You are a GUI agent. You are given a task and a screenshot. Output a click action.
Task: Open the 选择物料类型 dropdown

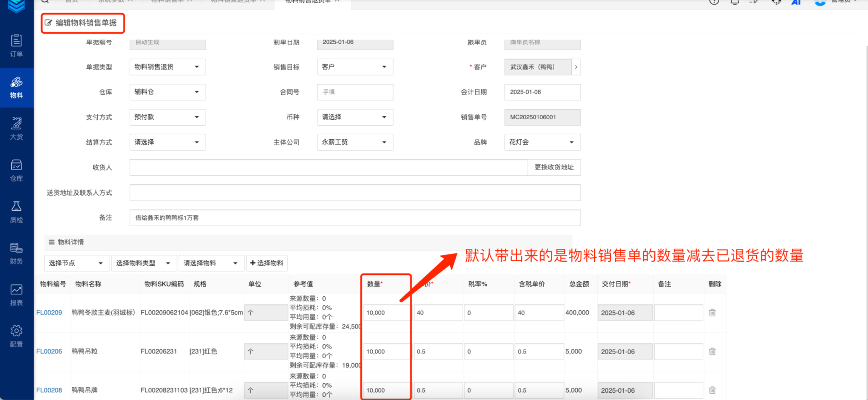coord(144,263)
